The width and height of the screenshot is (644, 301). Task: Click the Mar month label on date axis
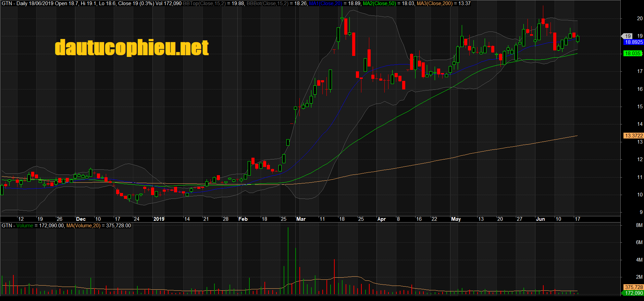301,219
